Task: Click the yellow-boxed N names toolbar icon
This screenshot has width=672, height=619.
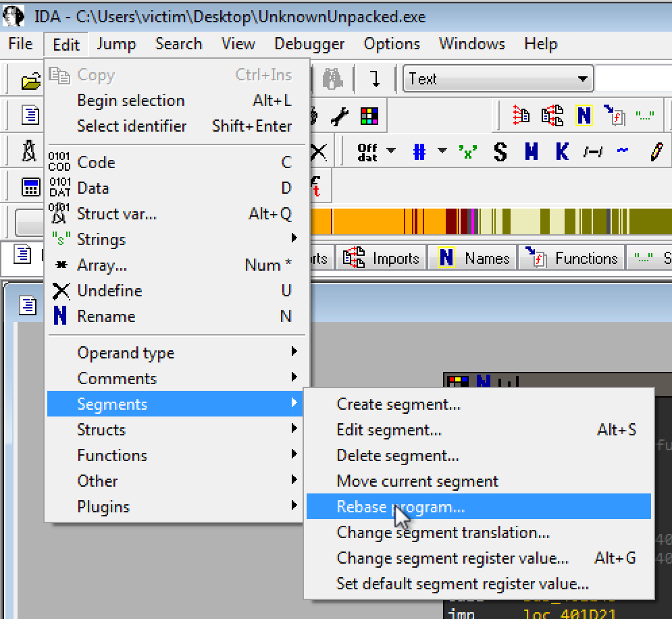Action: pyautogui.click(x=584, y=116)
